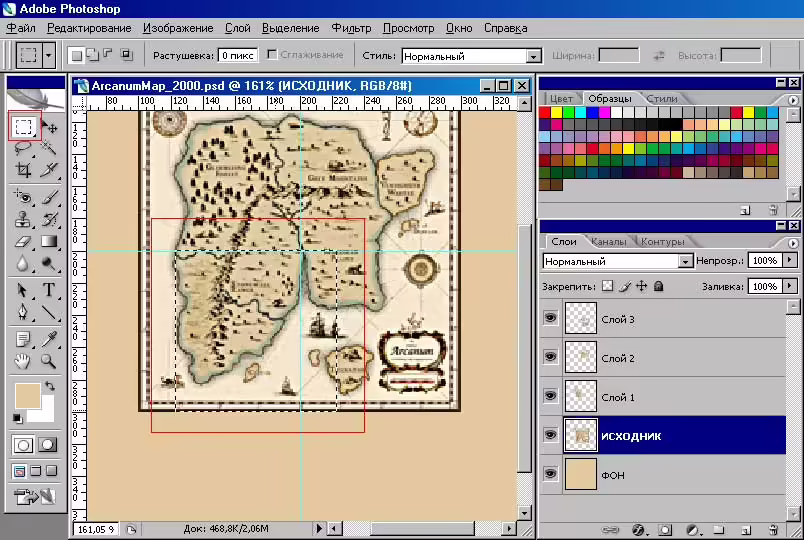804x540 pixels.
Task: Click the Растушевка feather input field
Action: 237,55
